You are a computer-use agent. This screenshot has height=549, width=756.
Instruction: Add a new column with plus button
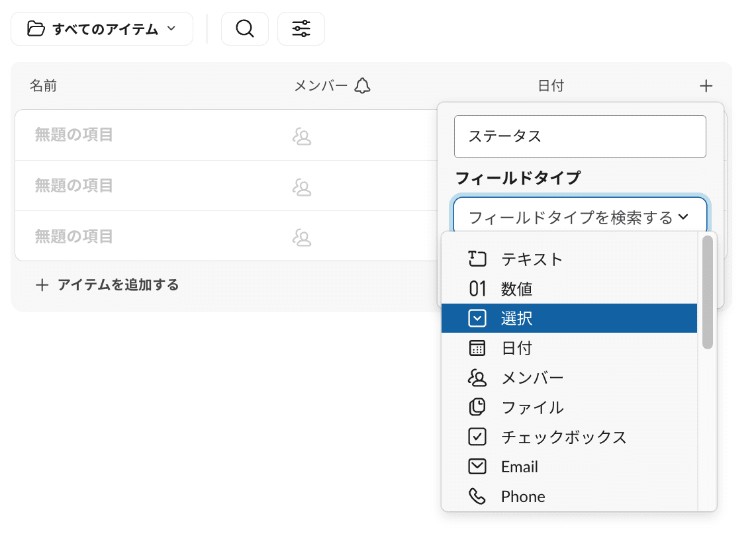pyautogui.click(x=706, y=85)
